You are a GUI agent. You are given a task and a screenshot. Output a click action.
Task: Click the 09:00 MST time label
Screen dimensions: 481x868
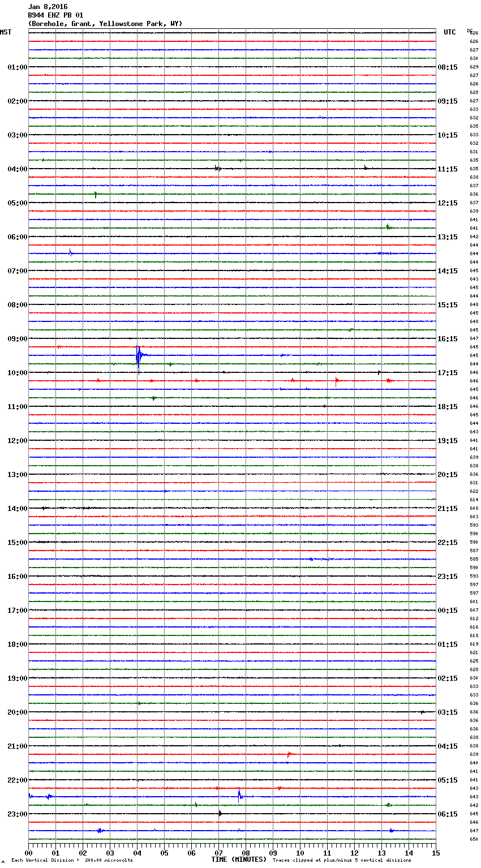click(18, 339)
